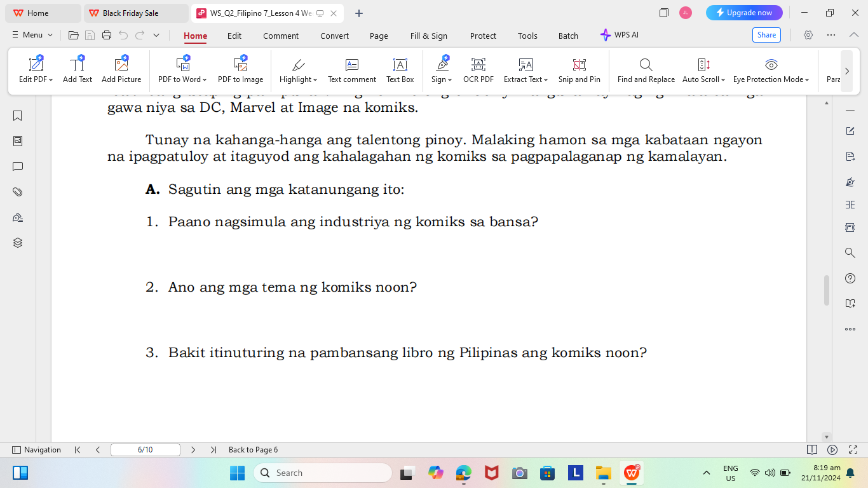Open the Highlight dropdown arrow
868x488 pixels.
(315, 80)
